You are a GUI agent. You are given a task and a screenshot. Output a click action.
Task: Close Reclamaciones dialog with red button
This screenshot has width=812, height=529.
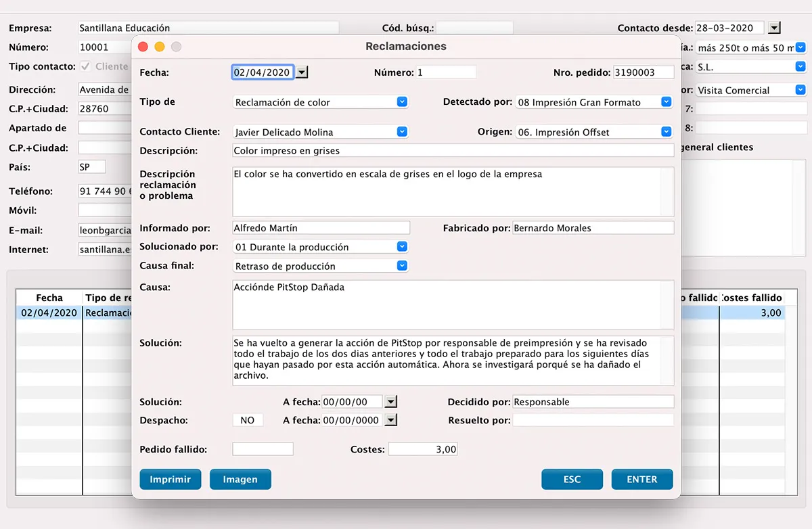[143, 47]
